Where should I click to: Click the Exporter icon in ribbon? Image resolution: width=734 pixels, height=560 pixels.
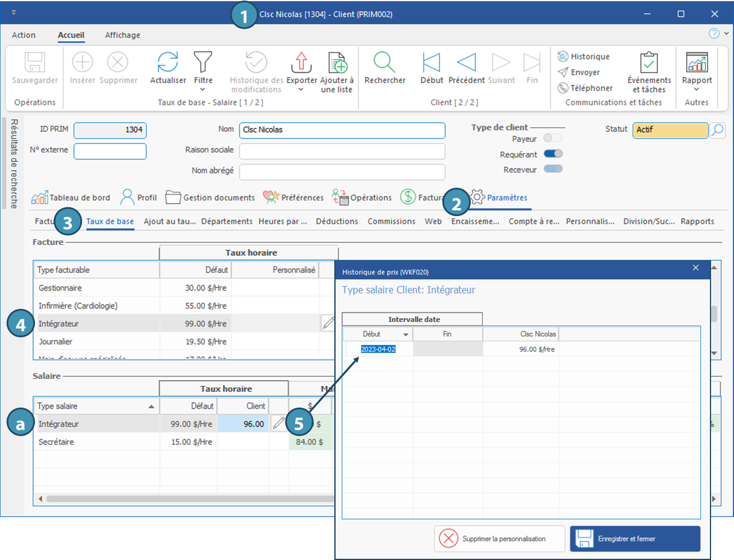(x=302, y=62)
